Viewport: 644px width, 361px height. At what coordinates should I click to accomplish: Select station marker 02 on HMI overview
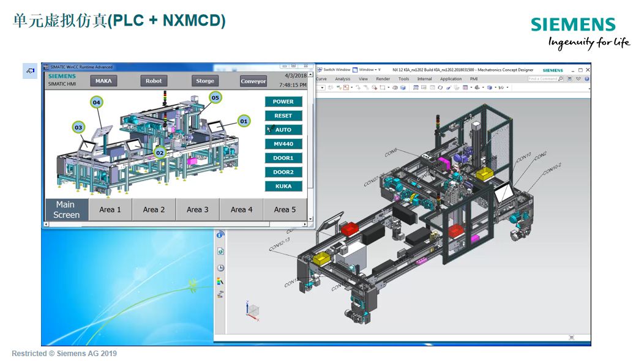[160, 153]
